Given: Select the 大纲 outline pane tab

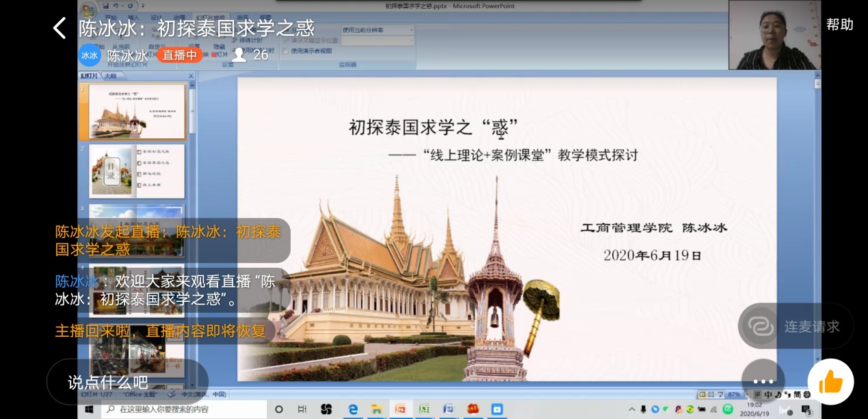Looking at the screenshot, I should point(111,76).
